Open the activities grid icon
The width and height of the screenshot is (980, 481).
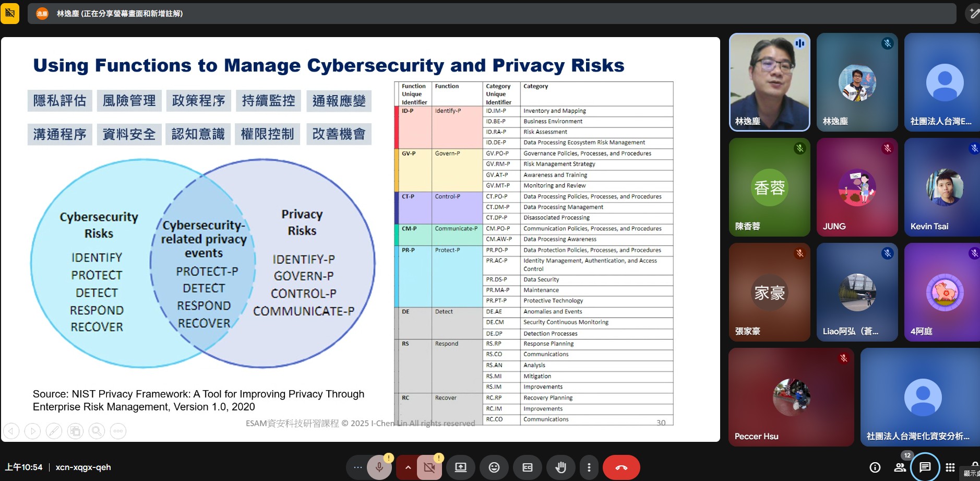pyautogui.click(x=950, y=467)
